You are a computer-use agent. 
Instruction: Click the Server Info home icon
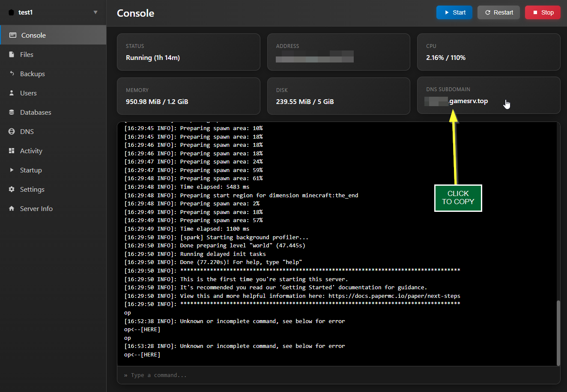click(x=12, y=208)
